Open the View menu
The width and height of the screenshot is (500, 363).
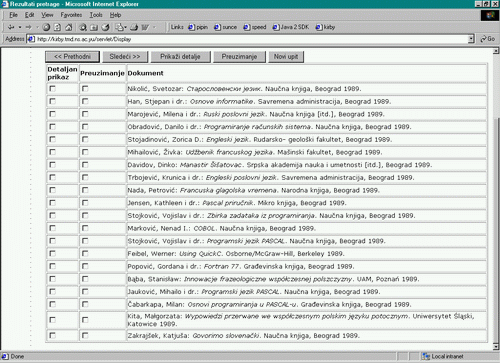[x=47, y=15]
